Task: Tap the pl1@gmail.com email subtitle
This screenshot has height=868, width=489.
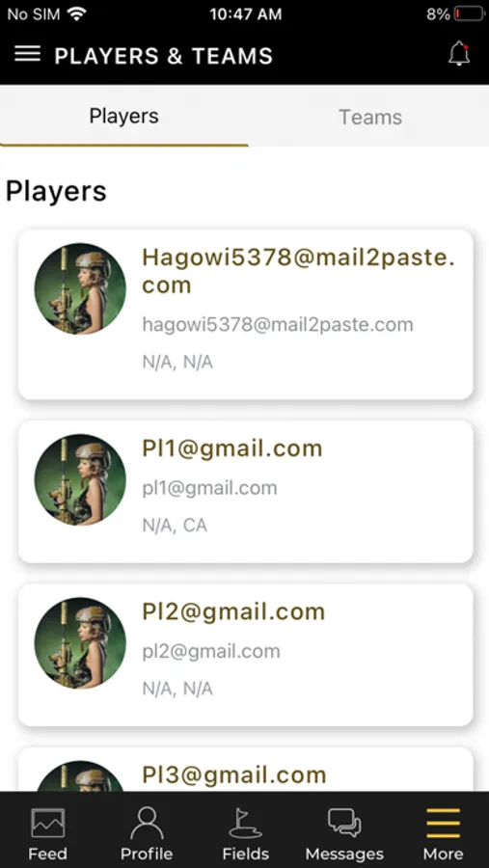Action: 210,488
